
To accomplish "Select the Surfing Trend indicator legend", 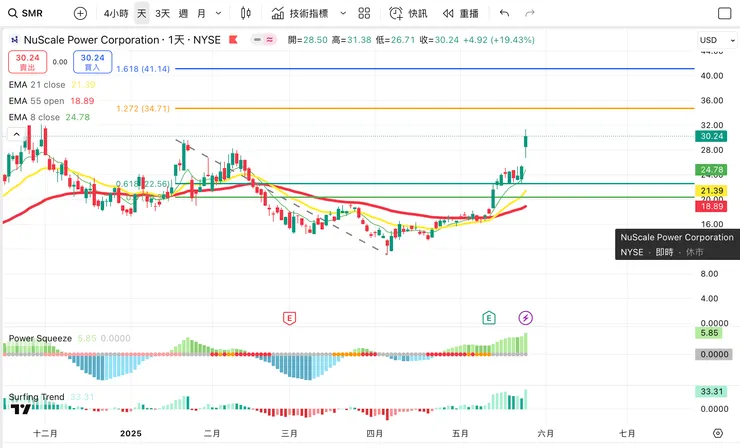I will (51, 397).
